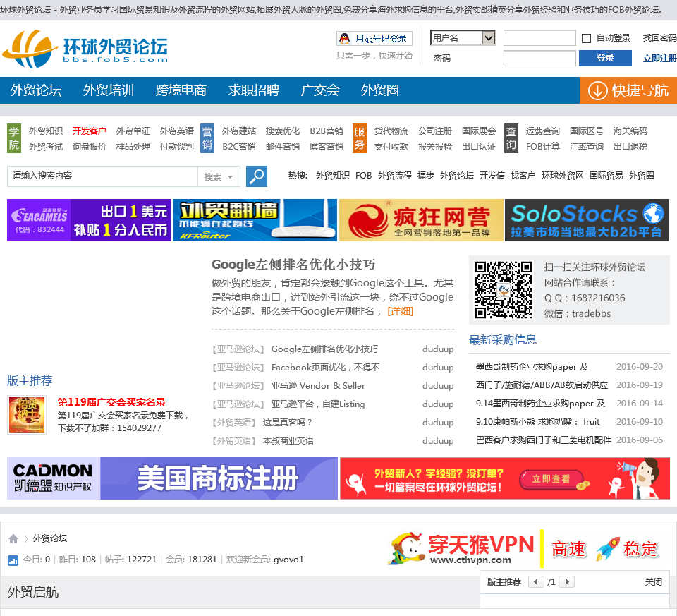The width and height of the screenshot is (677, 616).
Task: Click the 外贸翻墙 KFRouter banner
Action: click(x=255, y=220)
